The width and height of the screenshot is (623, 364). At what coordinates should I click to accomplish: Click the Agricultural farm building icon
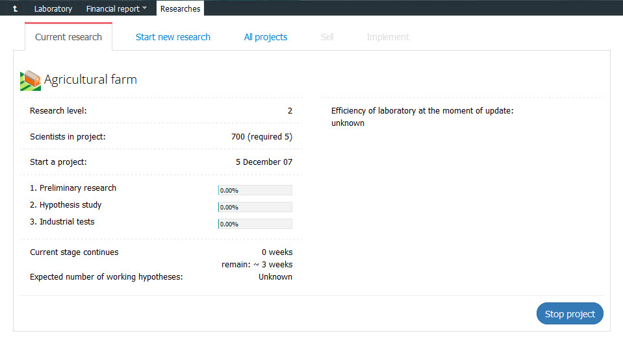(31, 80)
